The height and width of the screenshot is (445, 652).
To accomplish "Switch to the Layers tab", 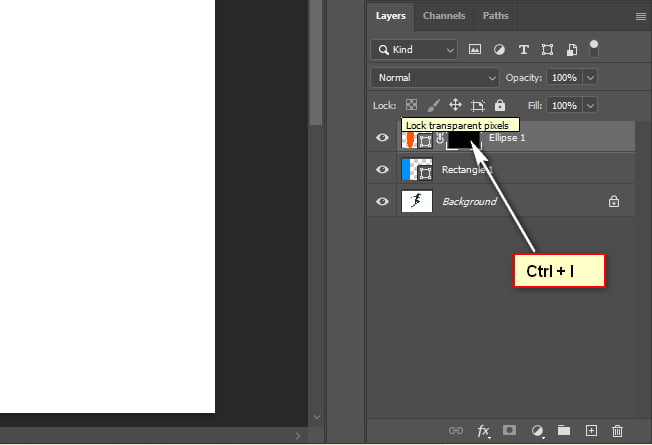I will (390, 16).
